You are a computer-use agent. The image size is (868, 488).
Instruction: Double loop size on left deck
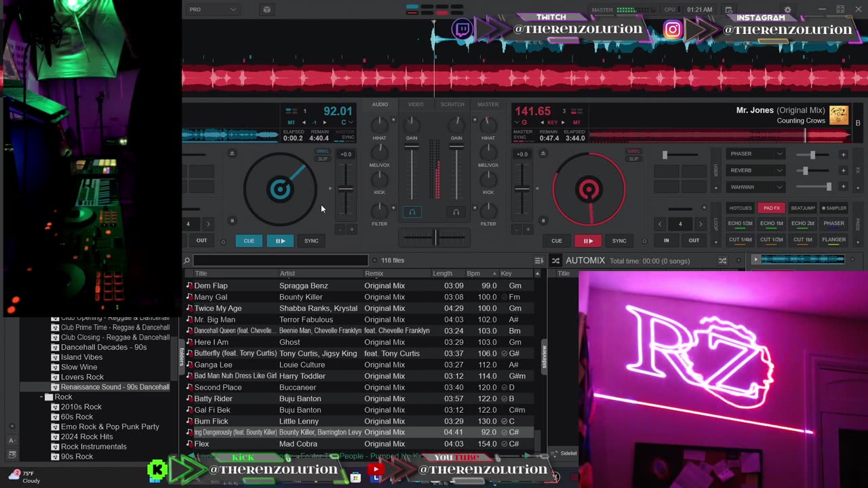[x=208, y=224]
